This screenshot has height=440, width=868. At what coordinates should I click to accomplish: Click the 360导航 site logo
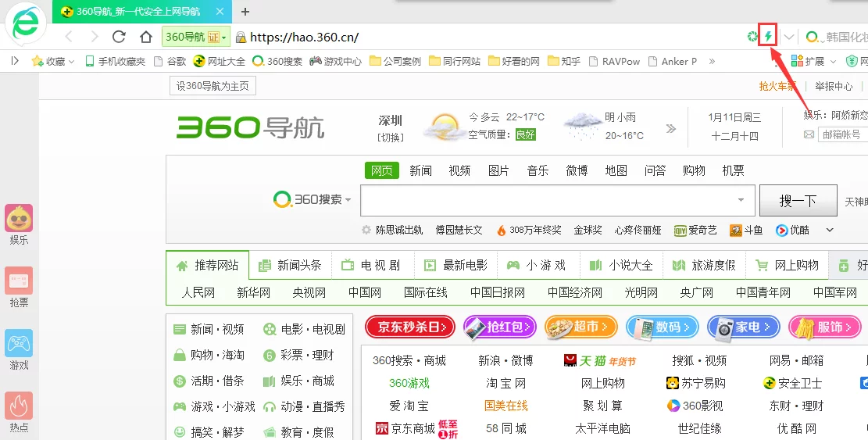coord(251,127)
